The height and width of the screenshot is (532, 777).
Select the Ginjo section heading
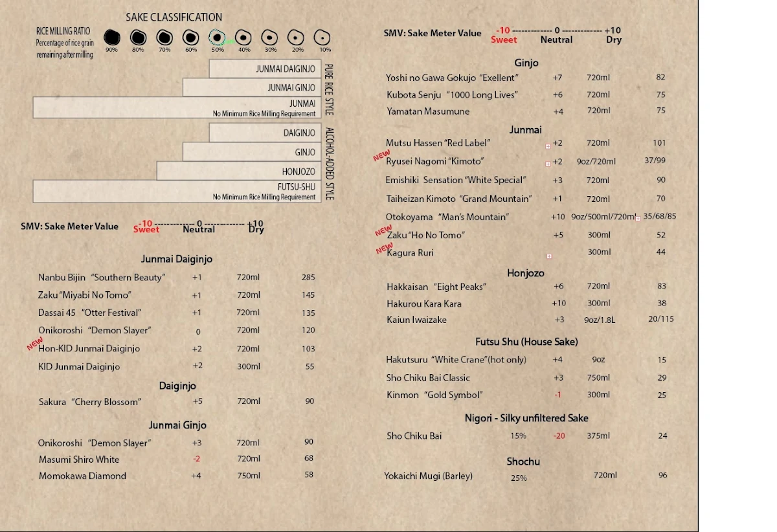click(x=526, y=63)
